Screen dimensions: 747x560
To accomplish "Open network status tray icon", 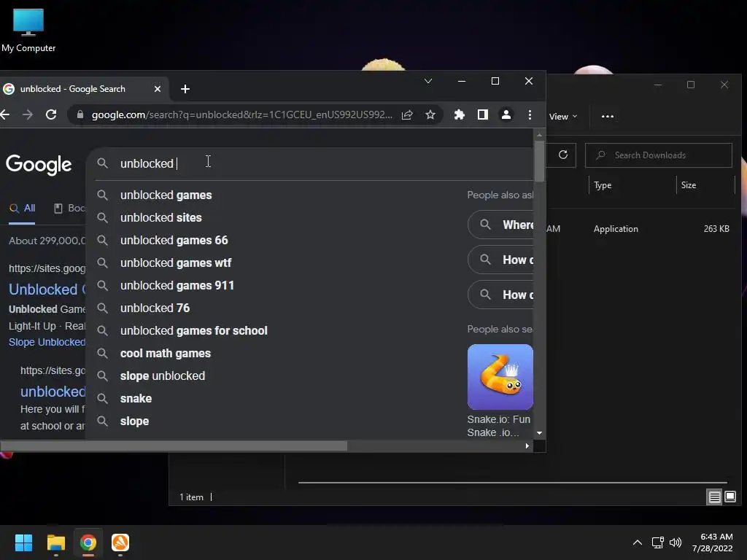I will click(x=658, y=542).
